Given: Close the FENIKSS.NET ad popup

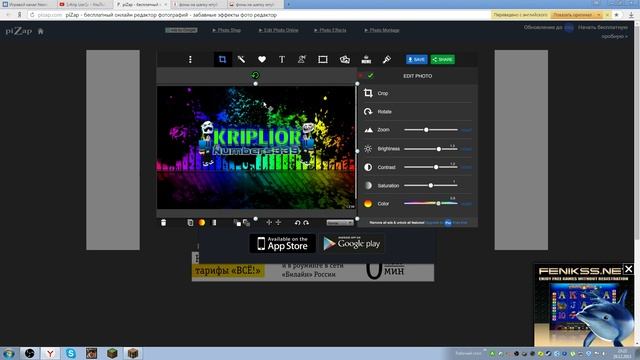Looking at the screenshot, I should point(628,269).
